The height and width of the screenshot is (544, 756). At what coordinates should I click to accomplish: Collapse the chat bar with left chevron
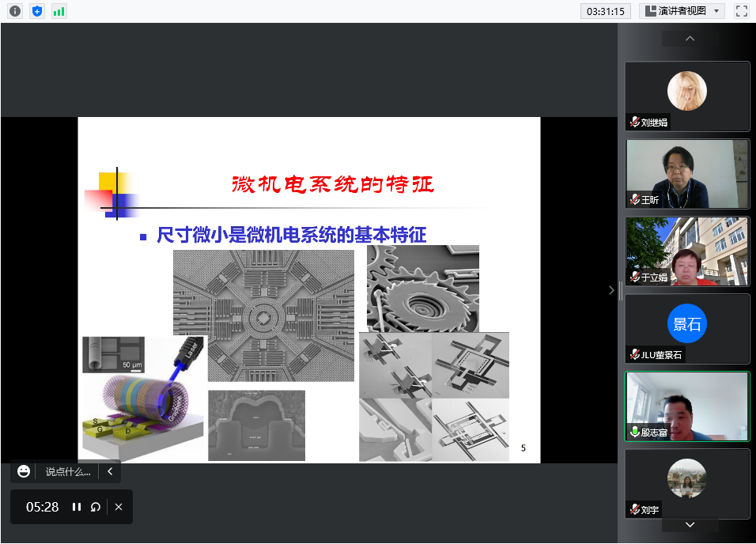[110, 471]
